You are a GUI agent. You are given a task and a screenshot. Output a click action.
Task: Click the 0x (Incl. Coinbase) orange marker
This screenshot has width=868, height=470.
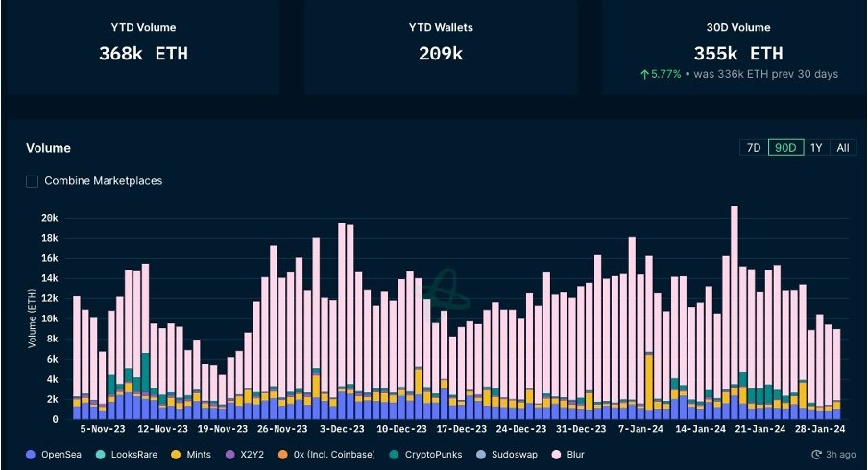pyautogui.click(x=283, y=455)
